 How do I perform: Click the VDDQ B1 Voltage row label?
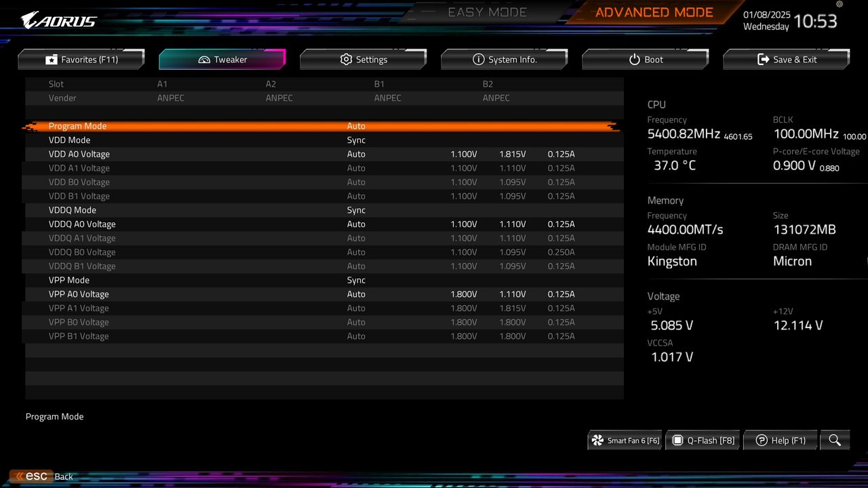tap(82, 266)
